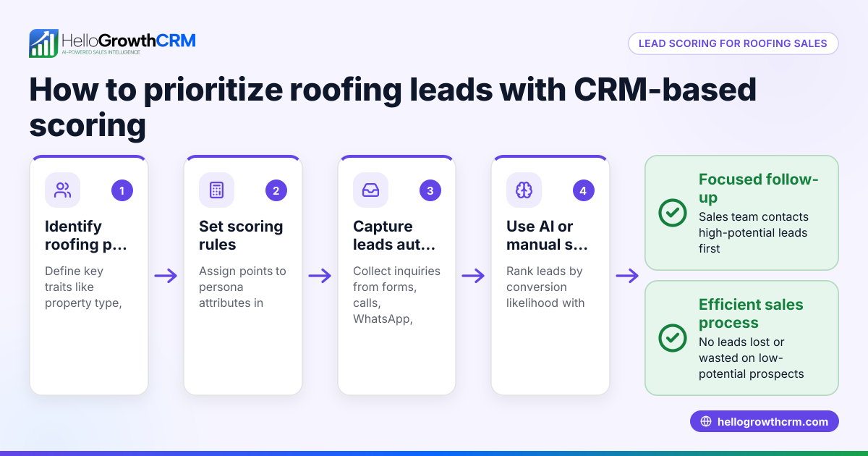Viewport: 868px width, 456px height.
Task: Click text Collect inquiries from forms, calls, WhatsApp
Action: click(396, 295)
